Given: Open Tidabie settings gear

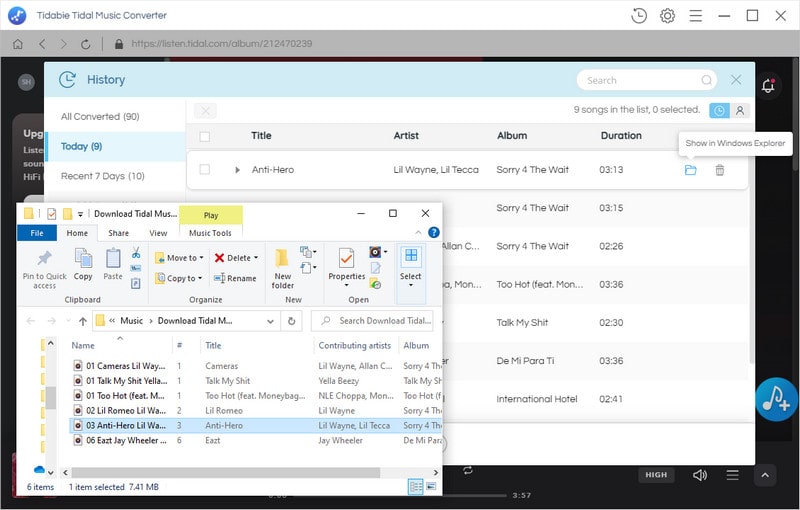Looking at the screenshot, I should tap(668, 15).
